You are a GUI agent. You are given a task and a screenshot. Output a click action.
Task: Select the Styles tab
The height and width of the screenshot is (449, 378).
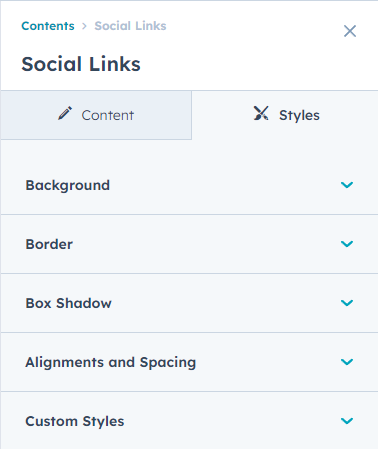click(x=285, y=115)
